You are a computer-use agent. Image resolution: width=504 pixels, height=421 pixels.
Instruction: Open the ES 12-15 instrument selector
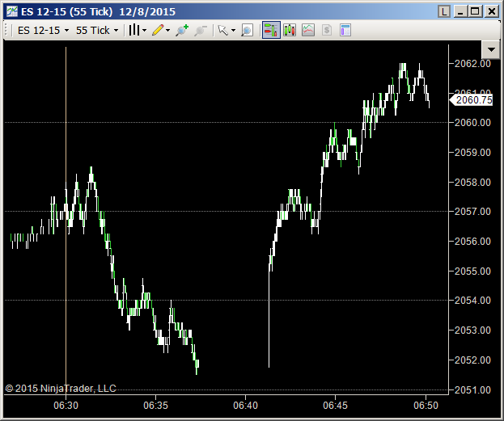[43, 31]
